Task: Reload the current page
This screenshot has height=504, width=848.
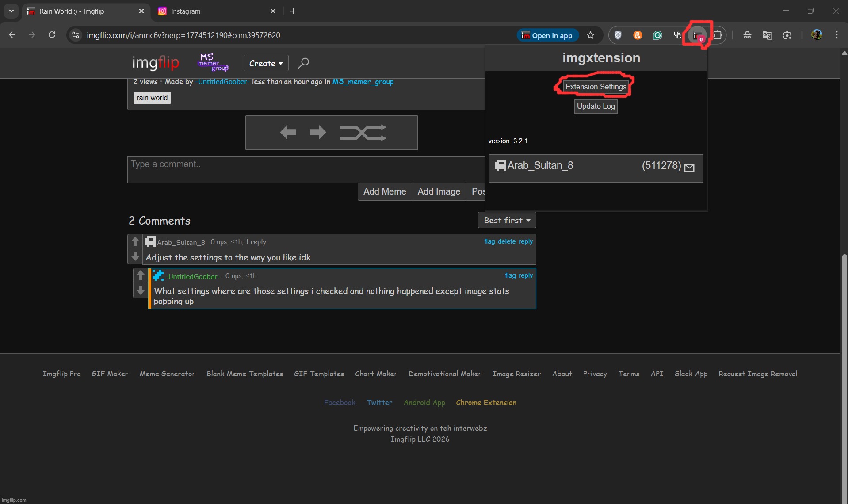Action: pos(52,35)
